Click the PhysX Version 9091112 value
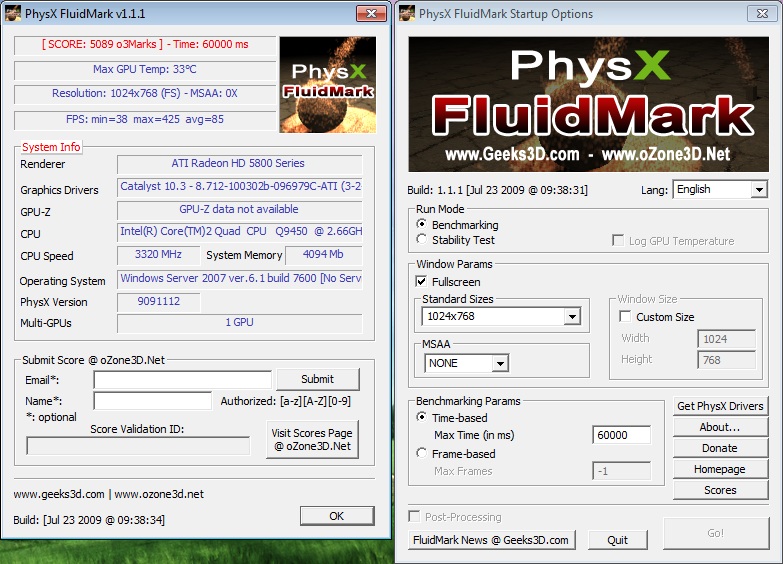This screenshot has height=564, width=783. pos(159,301)
